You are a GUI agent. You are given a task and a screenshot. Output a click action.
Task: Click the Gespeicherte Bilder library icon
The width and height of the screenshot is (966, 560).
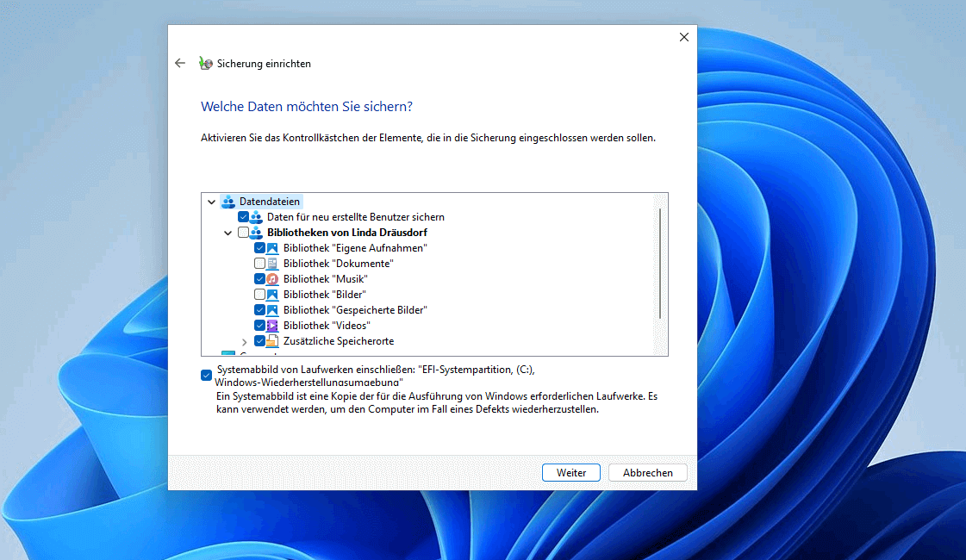click(x=272, y=310)
